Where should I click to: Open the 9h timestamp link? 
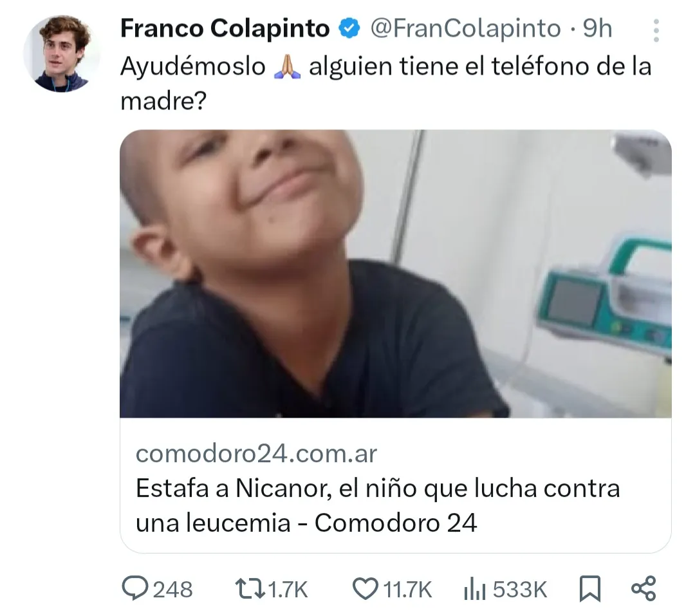(x=597, y=29)
